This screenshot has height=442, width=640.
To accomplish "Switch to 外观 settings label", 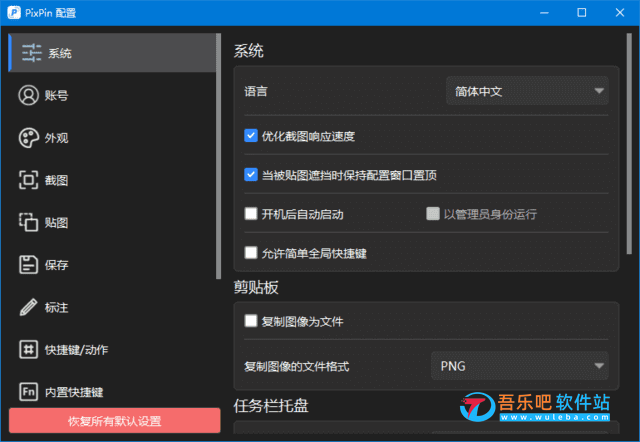I will click(x=56, y=138).
